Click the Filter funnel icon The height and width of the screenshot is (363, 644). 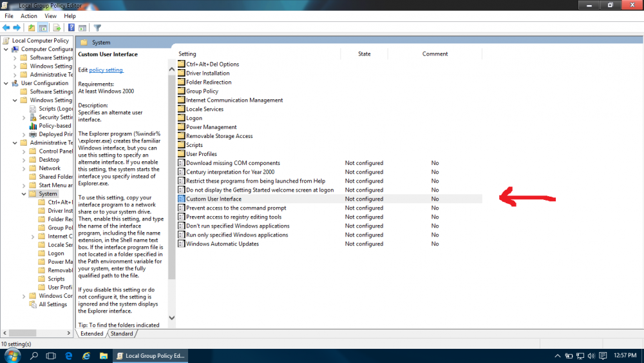[98, 28]
